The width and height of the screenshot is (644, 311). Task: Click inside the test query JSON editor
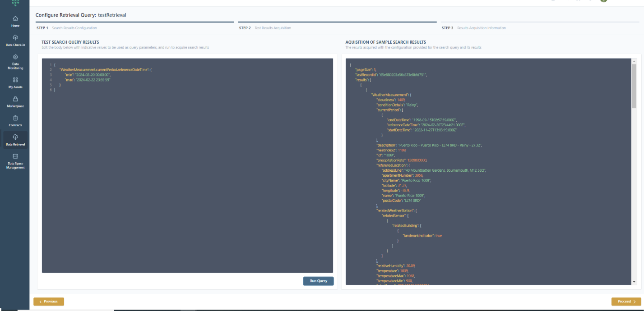pyautogui.click(x=187, y=180)
